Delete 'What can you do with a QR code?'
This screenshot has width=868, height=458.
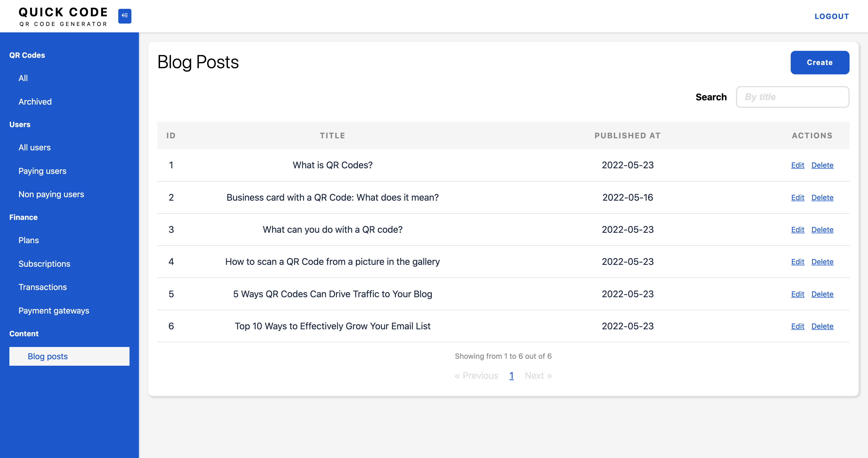[x=822, y=230]
